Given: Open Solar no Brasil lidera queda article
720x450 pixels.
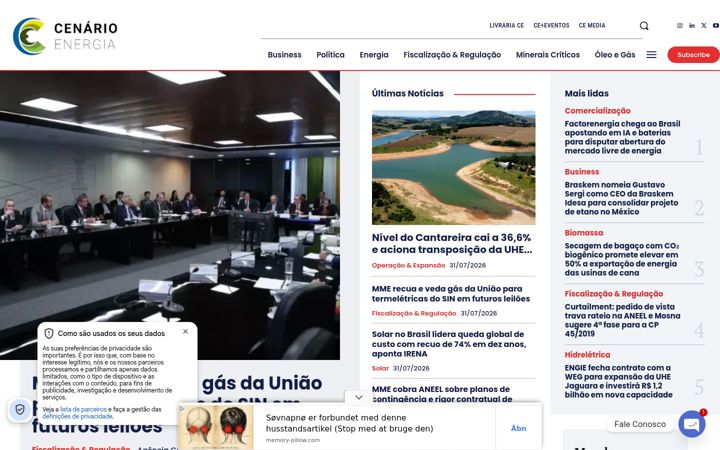Looking at the screenshot, I should click(x=449, y=344).
